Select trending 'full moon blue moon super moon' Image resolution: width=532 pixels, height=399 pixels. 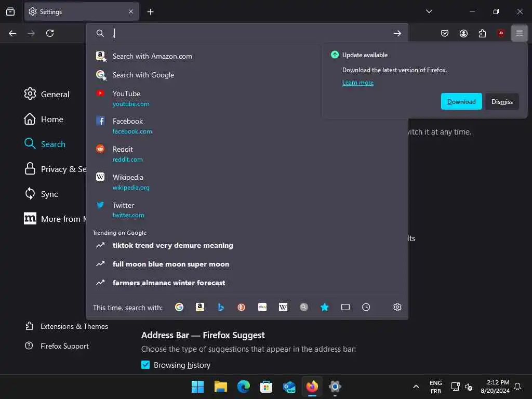(x=247, y=264)
